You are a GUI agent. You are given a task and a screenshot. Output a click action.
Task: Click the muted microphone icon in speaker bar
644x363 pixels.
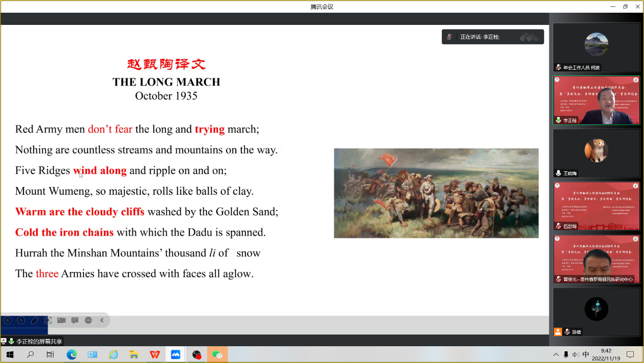450,37
